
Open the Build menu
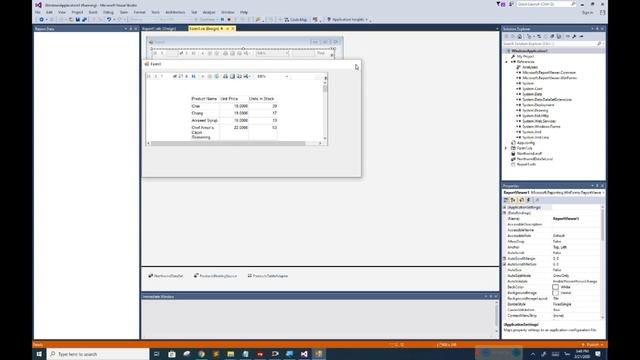(x=93, y=12)
